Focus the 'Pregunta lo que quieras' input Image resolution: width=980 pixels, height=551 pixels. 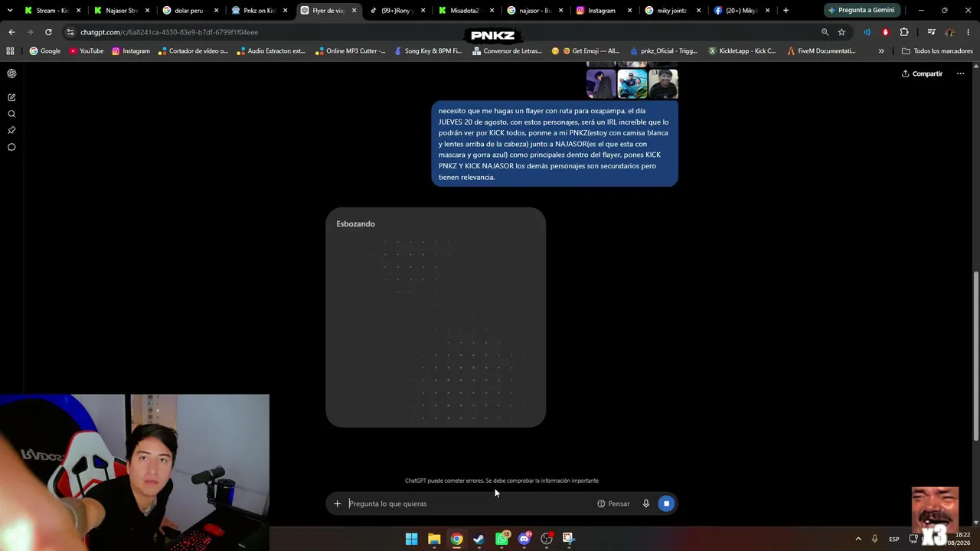click(469, 504)
